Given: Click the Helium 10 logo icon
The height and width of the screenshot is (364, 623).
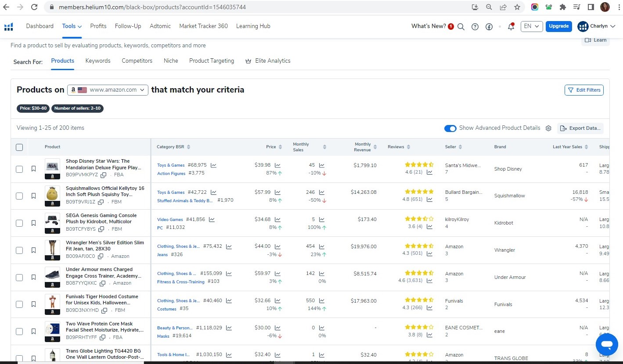Looking at the screenshot, I should point(8,26).
